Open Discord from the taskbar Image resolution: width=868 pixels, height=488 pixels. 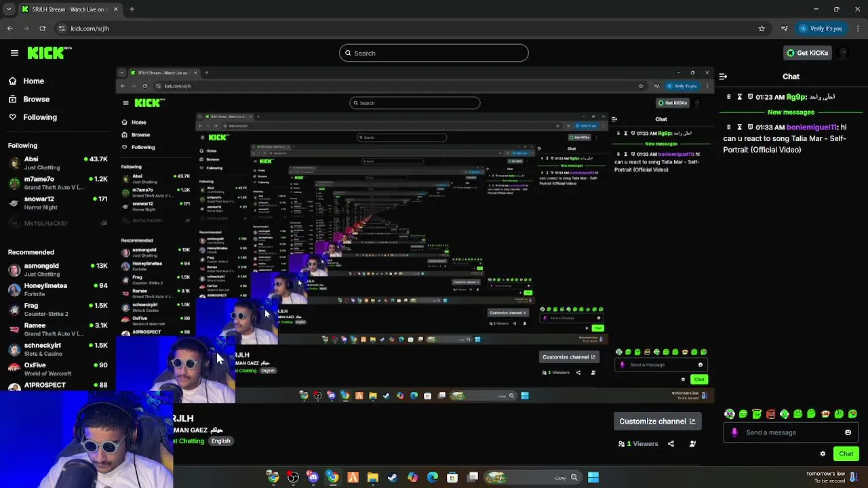[x=313, y=477]
